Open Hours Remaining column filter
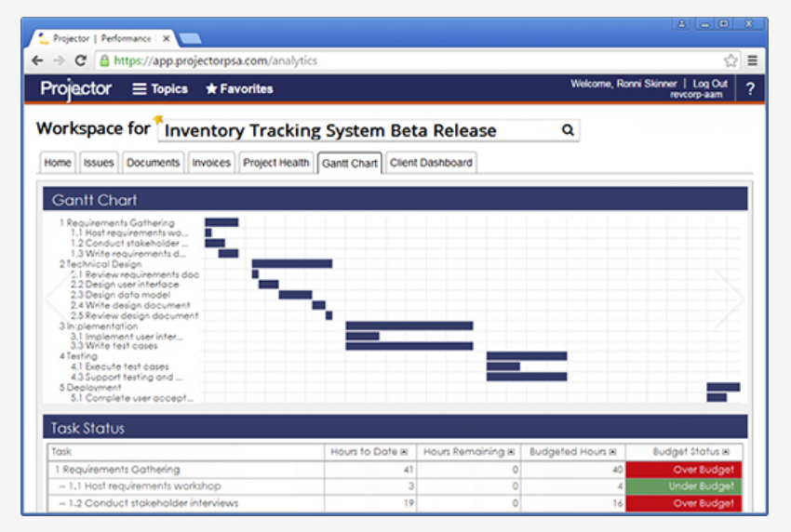This screenshot has height=532, width=791. coord(510,452)
